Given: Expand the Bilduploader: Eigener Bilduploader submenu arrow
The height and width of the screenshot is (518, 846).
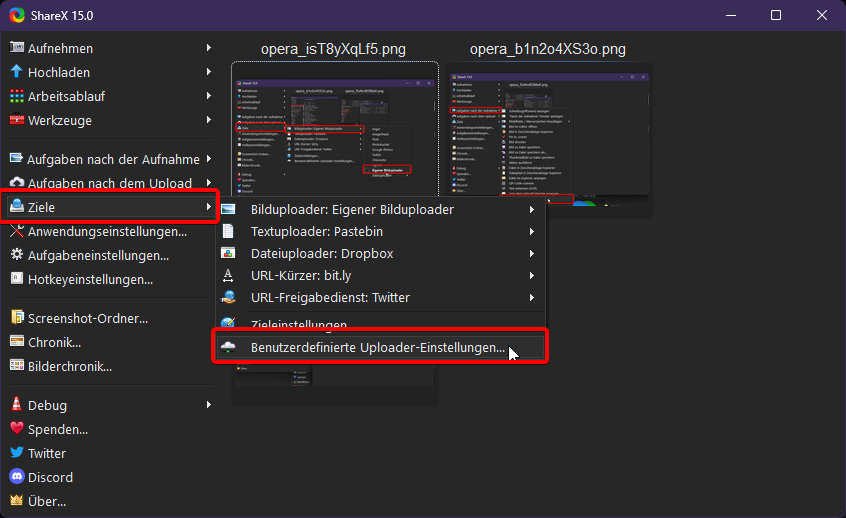Looking at the screenshot, I should [x=532, y=210].
